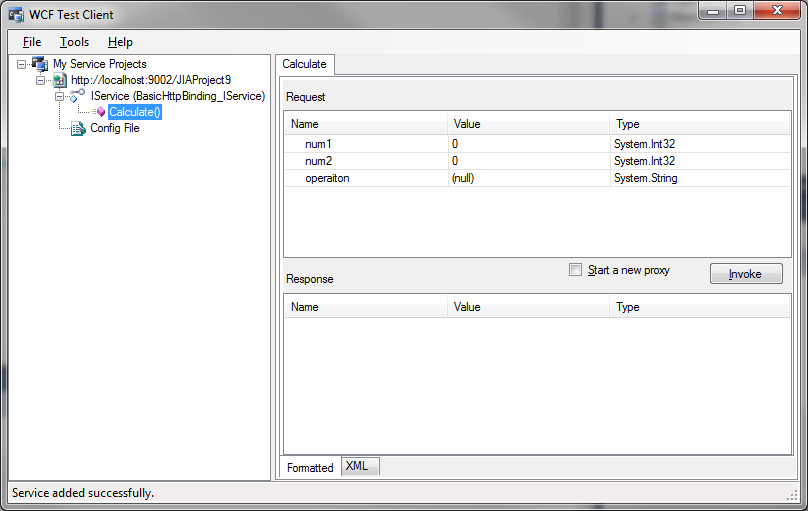
Task: Edit the value cell for num2
Action: click(x=529, y=161)
